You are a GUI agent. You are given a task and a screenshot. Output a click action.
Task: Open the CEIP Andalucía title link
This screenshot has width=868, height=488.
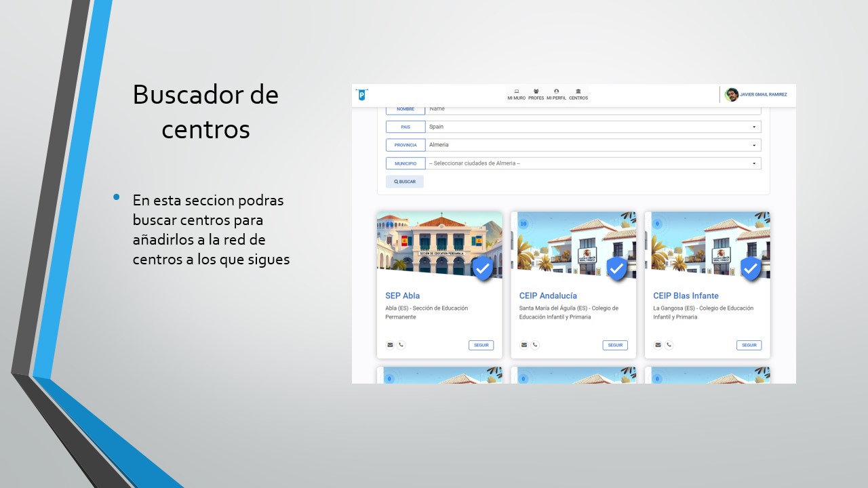548,296
